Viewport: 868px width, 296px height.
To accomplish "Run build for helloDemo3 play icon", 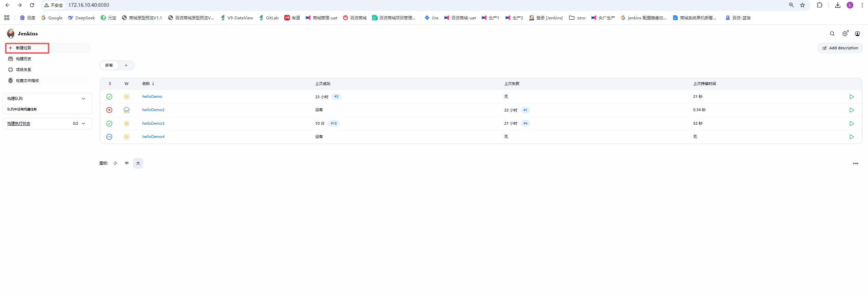I will coord(852,123).
